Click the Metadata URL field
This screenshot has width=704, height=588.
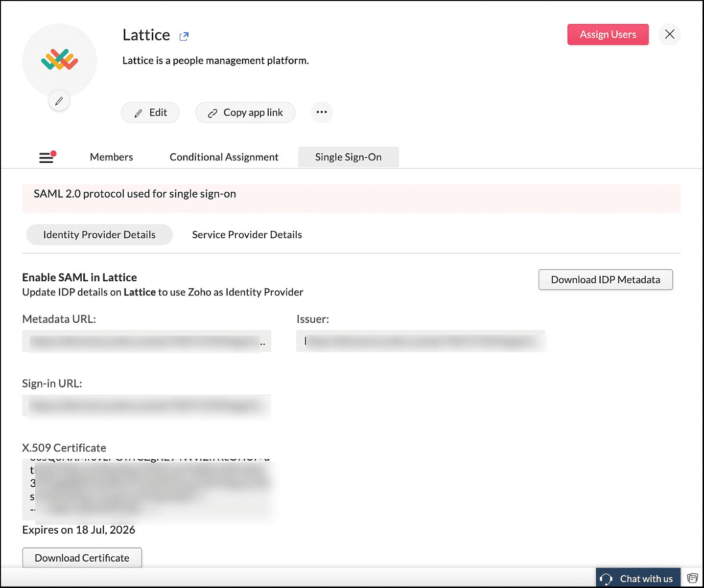147,341
